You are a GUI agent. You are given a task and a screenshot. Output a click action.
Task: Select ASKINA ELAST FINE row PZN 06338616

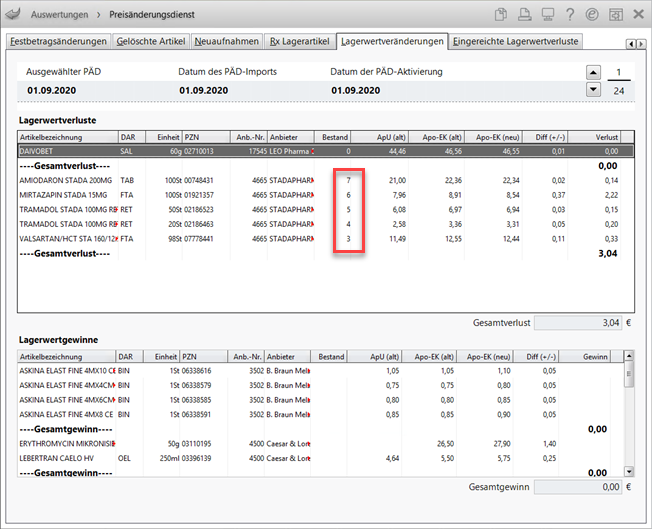[320, 371]
